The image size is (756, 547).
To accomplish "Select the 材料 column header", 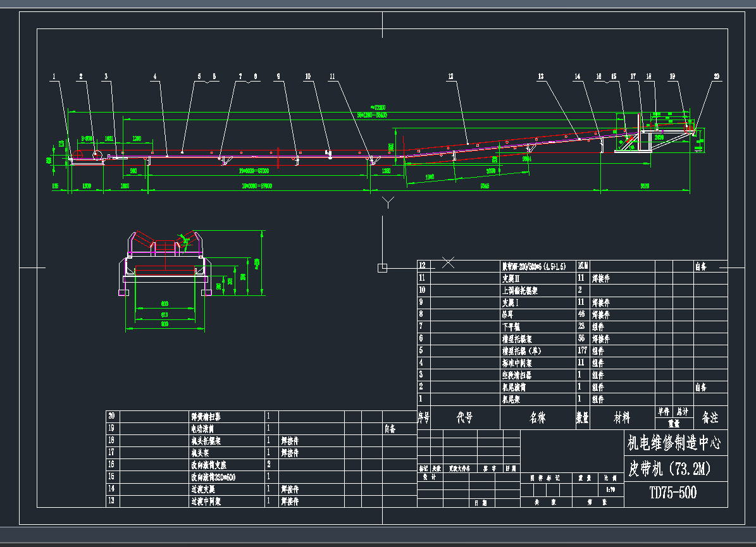I will coord(622,417).
